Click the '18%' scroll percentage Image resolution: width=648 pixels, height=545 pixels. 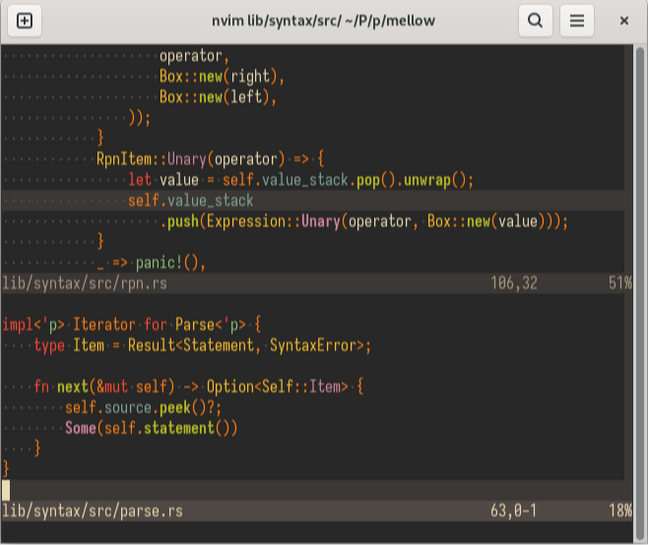620,511
